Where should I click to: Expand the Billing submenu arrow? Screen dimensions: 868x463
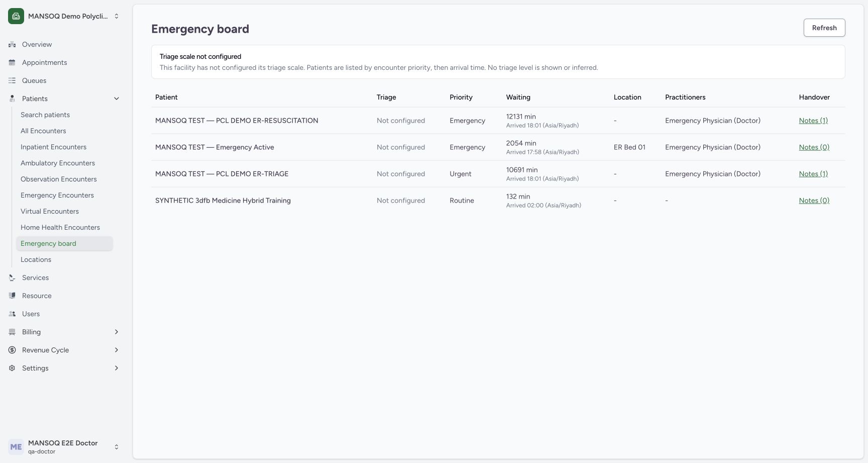(x=117, y=332)
